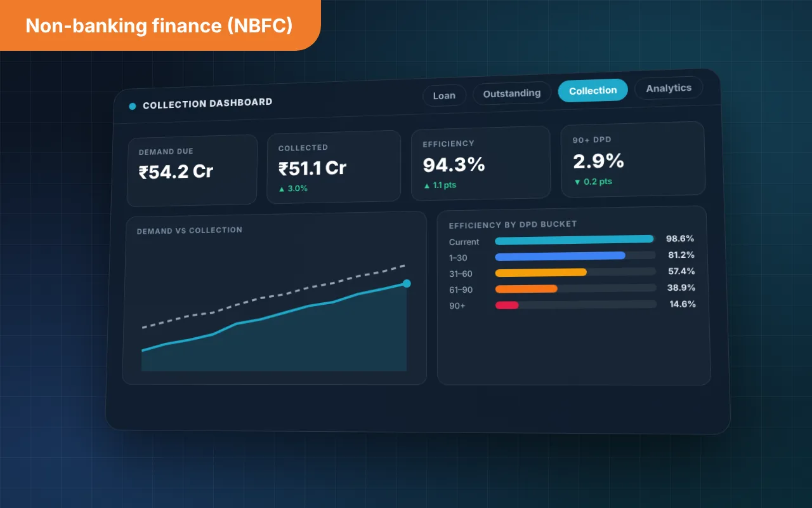Click the 31–60 bucket yellow bar
The width and height of the screenshot is (812, 508).
coord(540,272)
